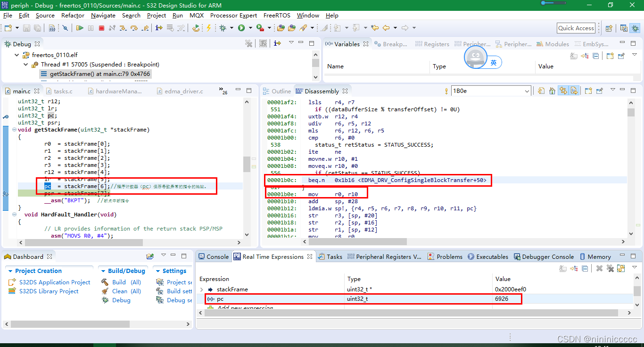Click Remove All Terminated Launches icon
This screenshot has height=347, width=644.
tap(248, 43)
